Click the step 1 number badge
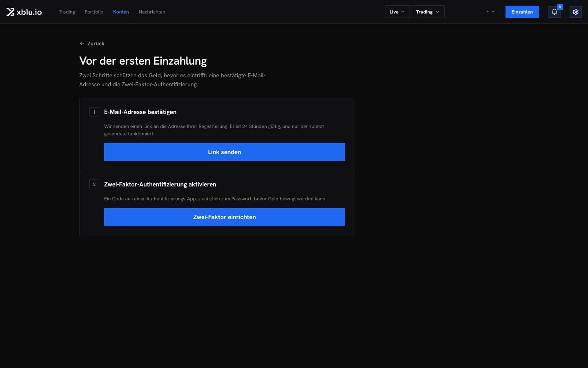This screenshot has height=368, width=588. point(94,112)
